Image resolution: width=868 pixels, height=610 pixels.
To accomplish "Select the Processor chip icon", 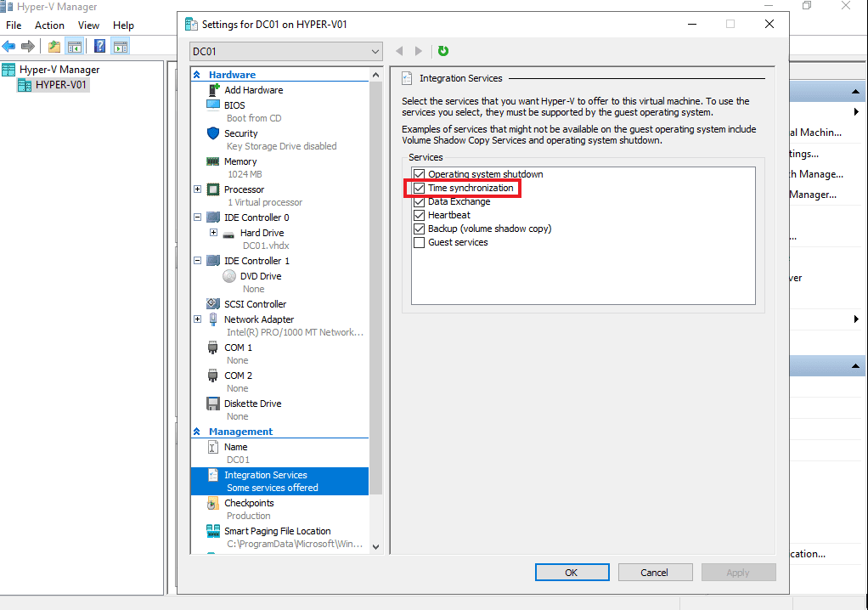I will (x=213, y=189).
